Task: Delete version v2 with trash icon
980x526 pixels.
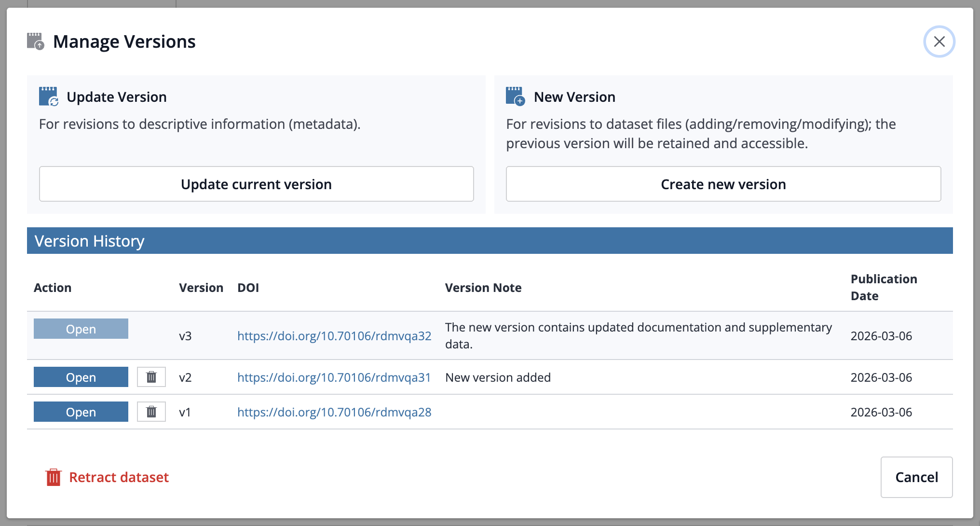Action: point(151,377)
